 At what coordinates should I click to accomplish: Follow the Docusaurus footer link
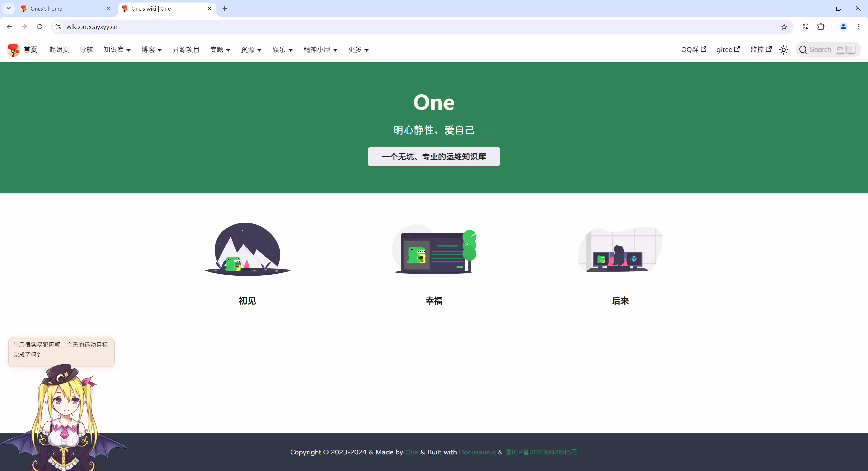click(x=477, y=452)
